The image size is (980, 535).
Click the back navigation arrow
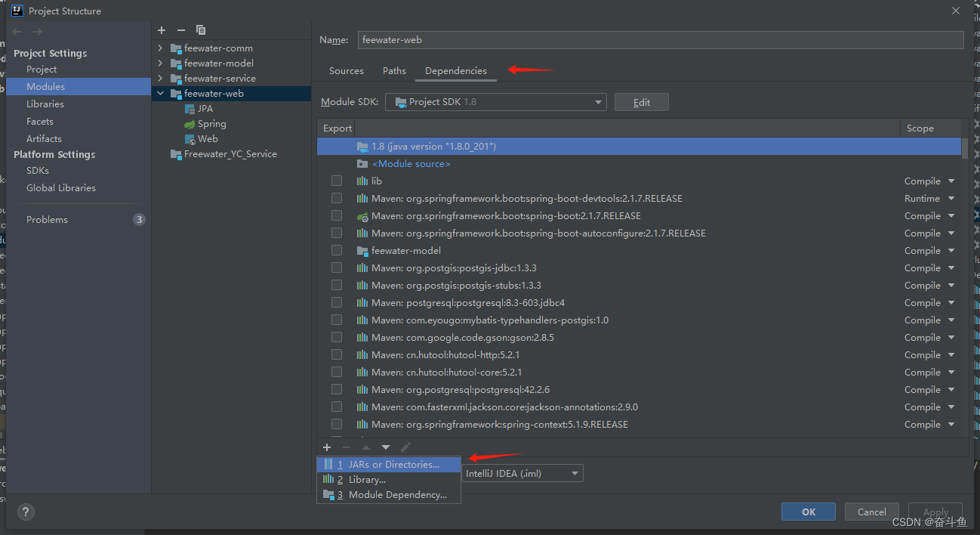click(17, 32)
